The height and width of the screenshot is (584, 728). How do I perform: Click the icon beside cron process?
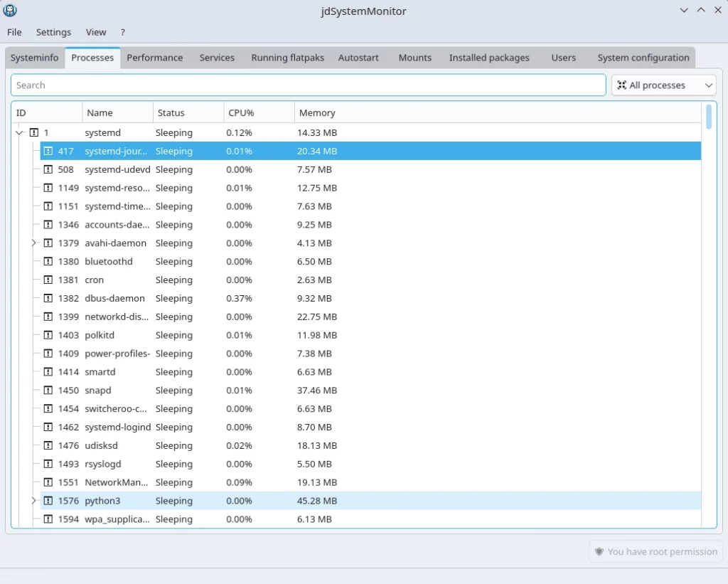(48, 280)
